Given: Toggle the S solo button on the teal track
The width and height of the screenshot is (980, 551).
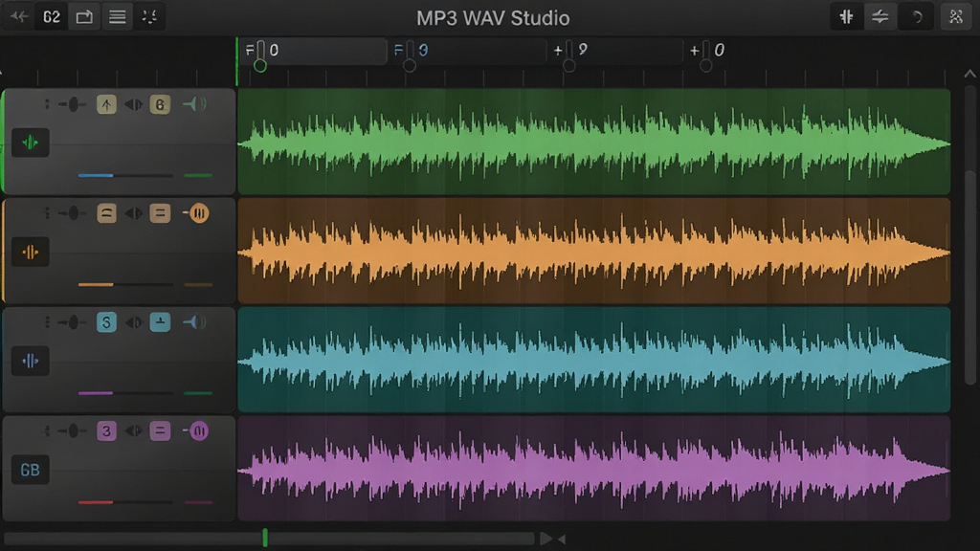Looking at the screenshot, I should point(106,322).
